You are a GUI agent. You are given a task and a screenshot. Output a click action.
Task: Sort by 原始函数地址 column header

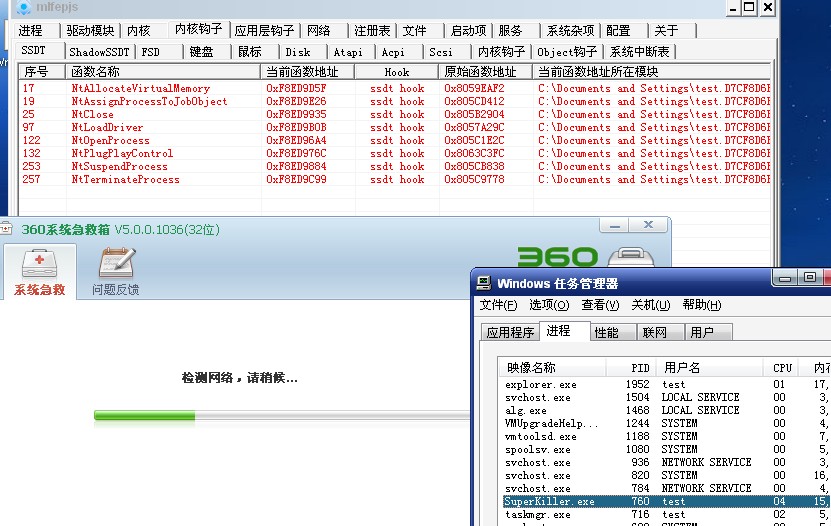[x=485, y=72]
